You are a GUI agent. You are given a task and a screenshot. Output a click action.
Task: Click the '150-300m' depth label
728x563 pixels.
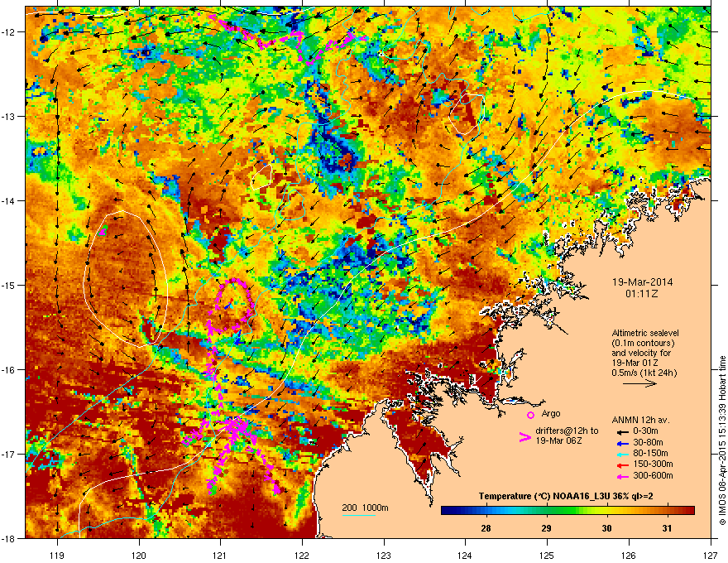[653, 464]
